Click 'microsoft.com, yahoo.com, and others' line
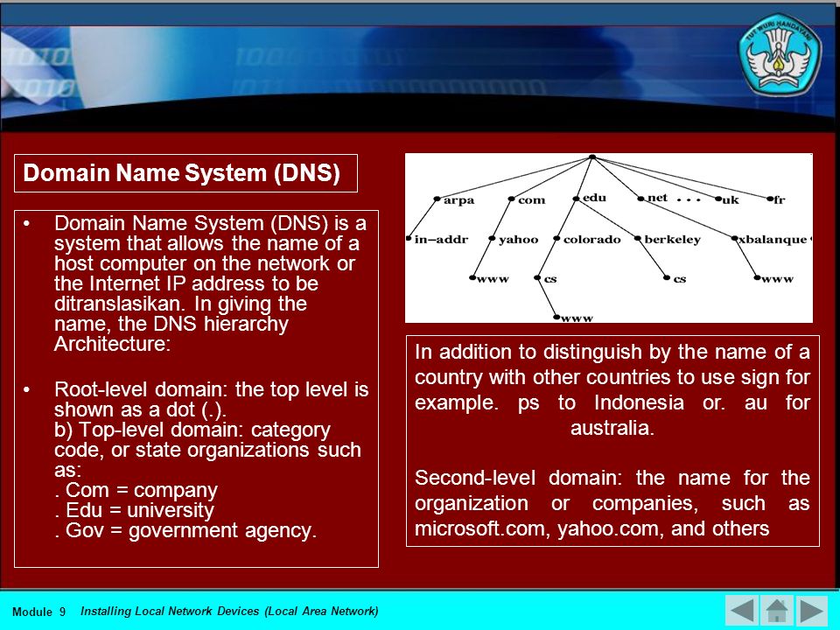The image size is (840, 630). (592, 528)
